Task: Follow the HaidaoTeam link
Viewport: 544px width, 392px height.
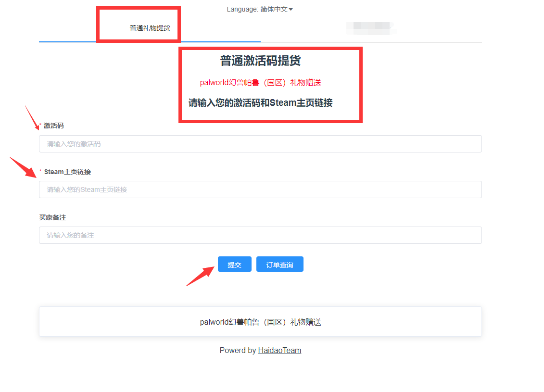Action: 279,350
